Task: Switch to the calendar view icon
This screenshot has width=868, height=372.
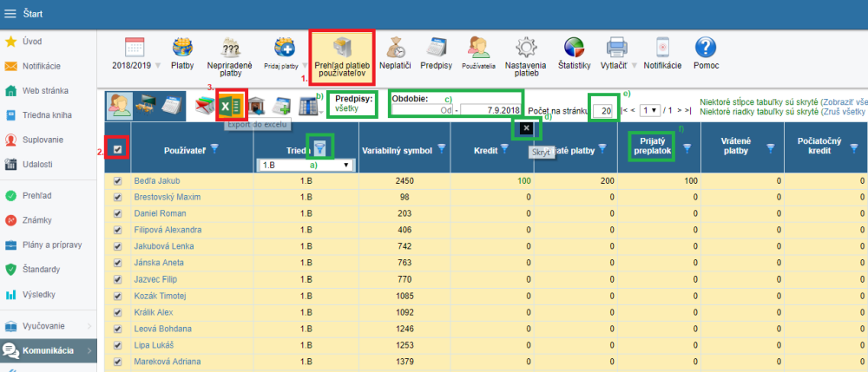Action: point(172,104)
